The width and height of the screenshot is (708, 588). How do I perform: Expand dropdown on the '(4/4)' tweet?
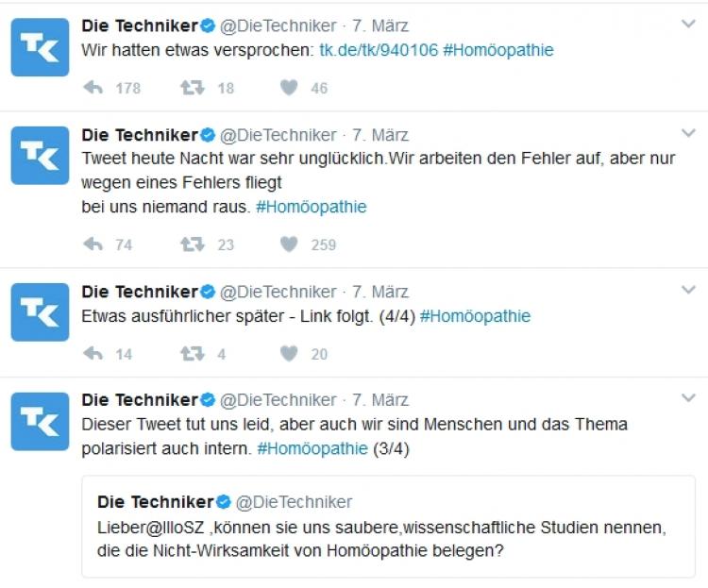coord(687,291)
